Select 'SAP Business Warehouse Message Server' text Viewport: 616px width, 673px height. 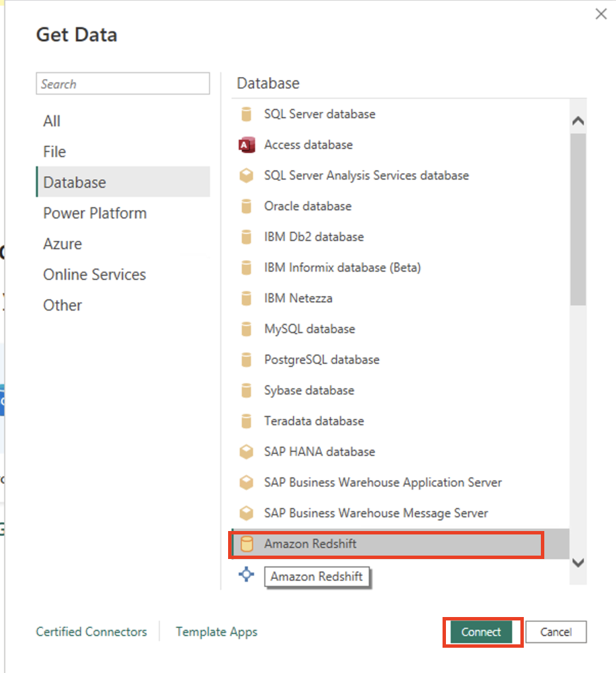(x=376, y=513)
